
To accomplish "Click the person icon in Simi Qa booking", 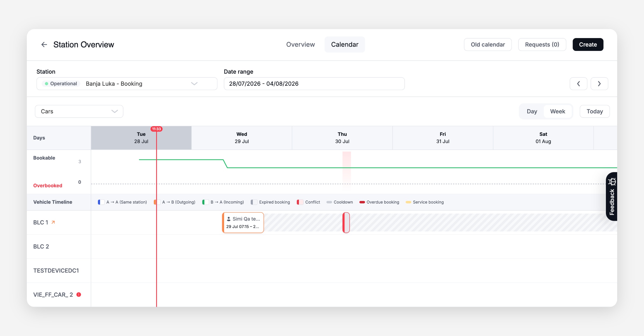I will coord(229,219).
